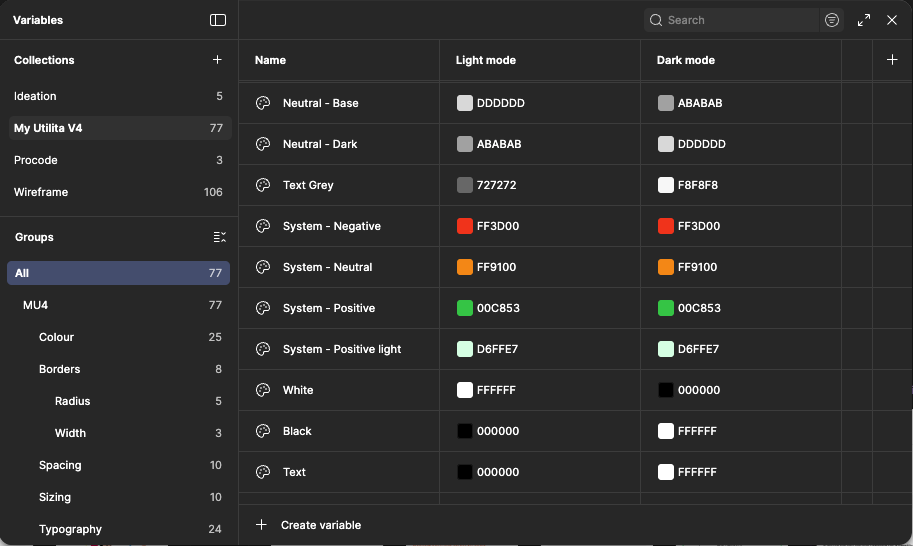913x546 pixels.
Task: Open Black dark mode FFFFFF swatch
Action: click(x=666, y=431)
